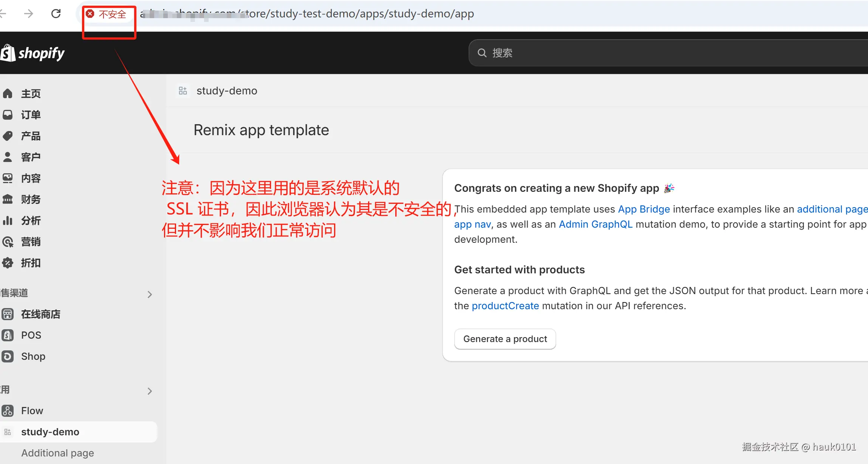Screen dimensions: 868x464
Task: Open Customers (客户) person icon
Action: 8,157
